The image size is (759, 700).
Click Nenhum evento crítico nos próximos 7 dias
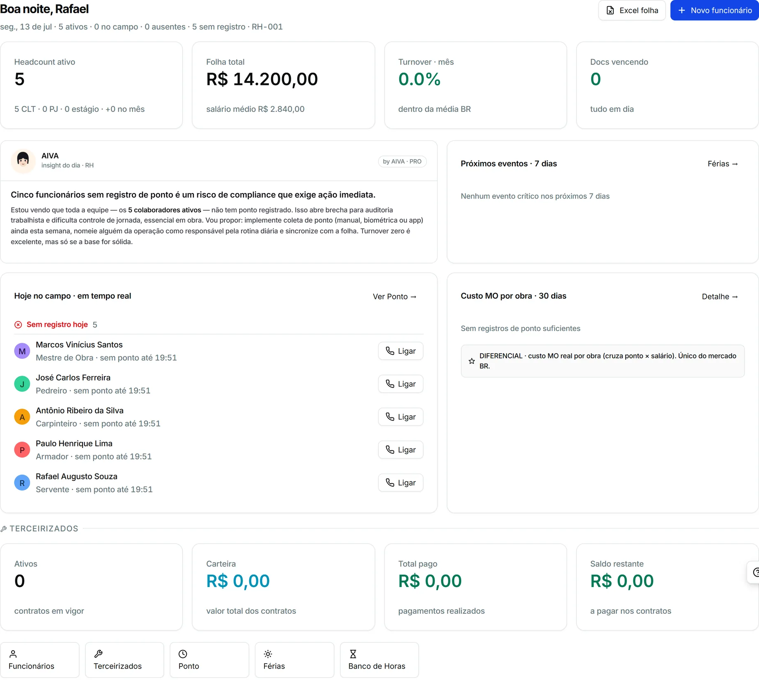pos(535,196)
